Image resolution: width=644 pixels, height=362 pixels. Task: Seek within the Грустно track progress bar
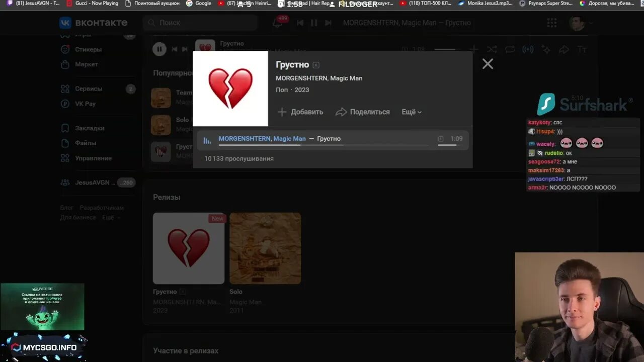pyautogui.click(x=324, y=145)
